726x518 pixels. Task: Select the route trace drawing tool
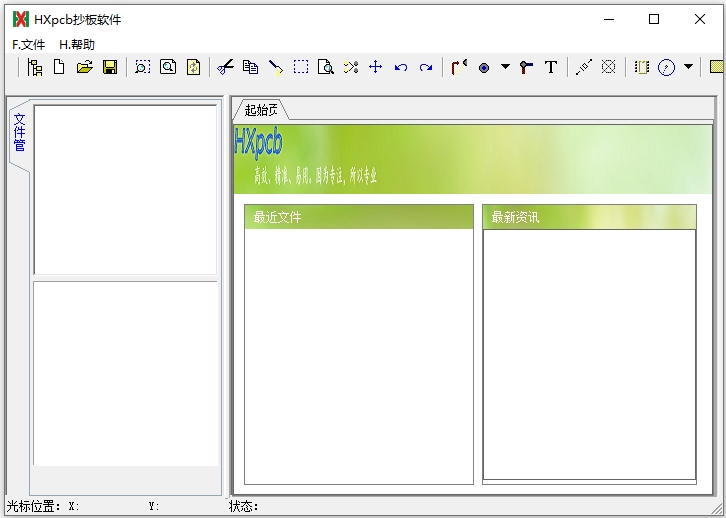(459, 68)
